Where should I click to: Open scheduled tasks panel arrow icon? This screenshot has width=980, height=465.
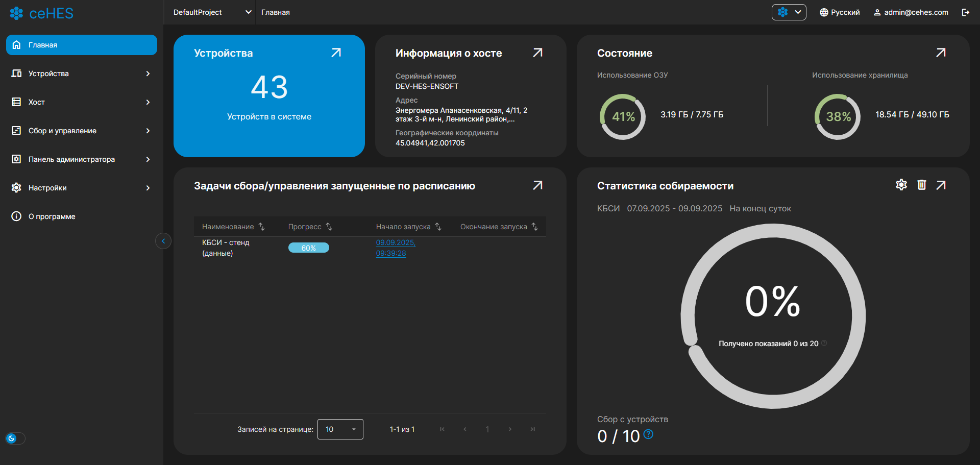click(x=537, y=185)
